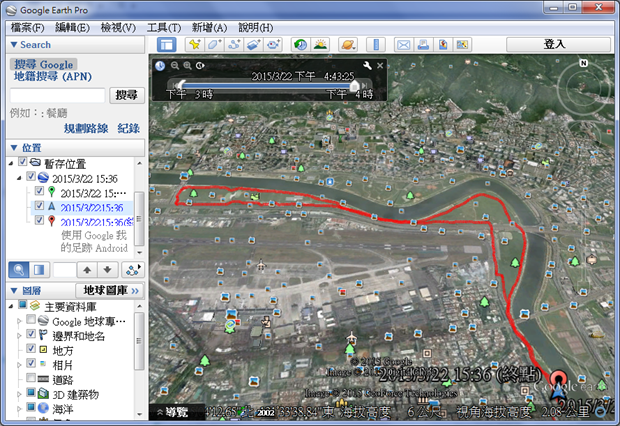620x426 pixels.
Task: Open the 地球圖庫 gallery button
Action: (x=110, y=291)
